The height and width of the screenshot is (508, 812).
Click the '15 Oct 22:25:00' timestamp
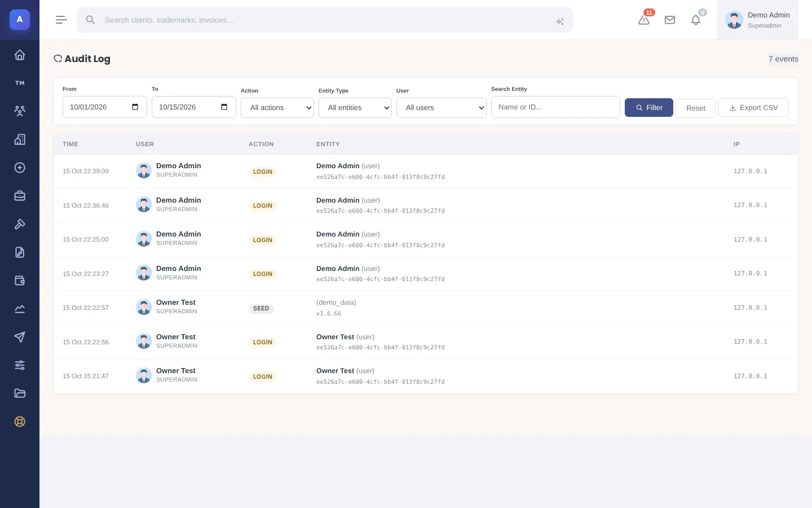(86, 240)
